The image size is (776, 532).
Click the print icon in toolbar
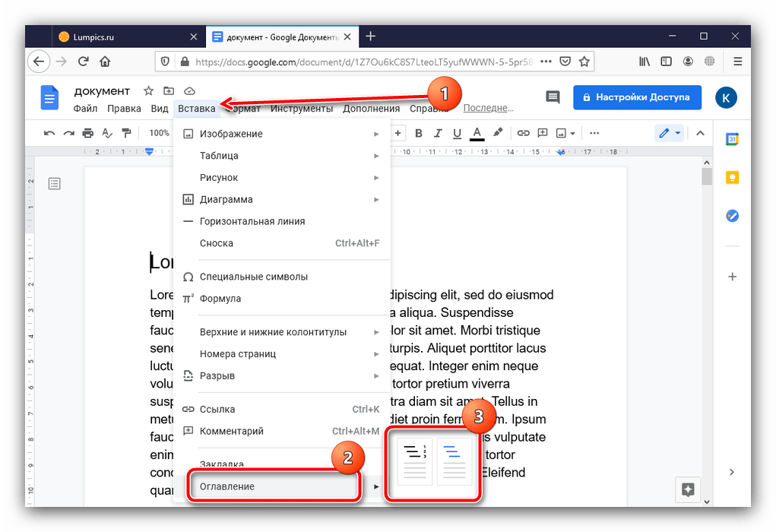pyautogui.click(x=88, y=133)
